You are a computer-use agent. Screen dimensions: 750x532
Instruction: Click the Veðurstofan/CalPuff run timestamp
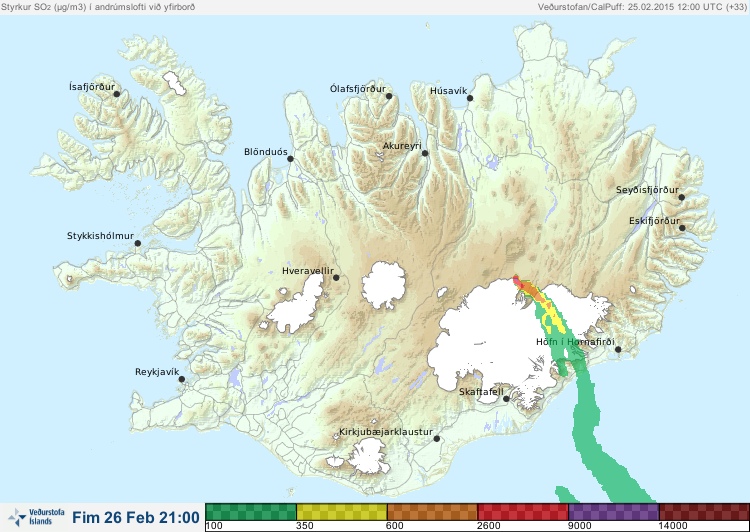point(642,7)
